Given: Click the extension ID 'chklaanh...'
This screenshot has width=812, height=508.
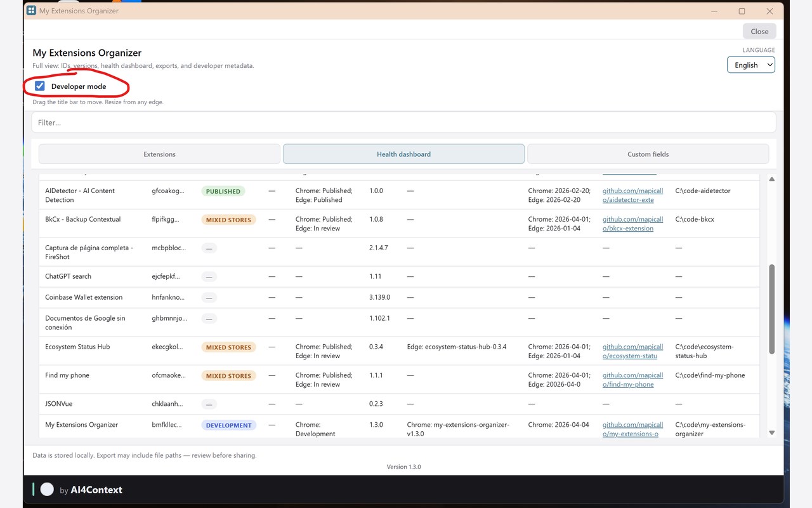Looking at the screenshot, I should pos(167,404).
